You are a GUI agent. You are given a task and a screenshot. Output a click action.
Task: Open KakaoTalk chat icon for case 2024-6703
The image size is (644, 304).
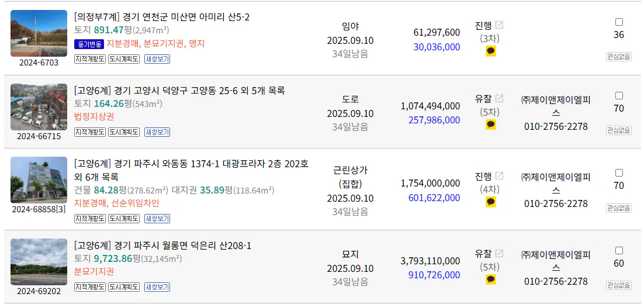(491, 51)
